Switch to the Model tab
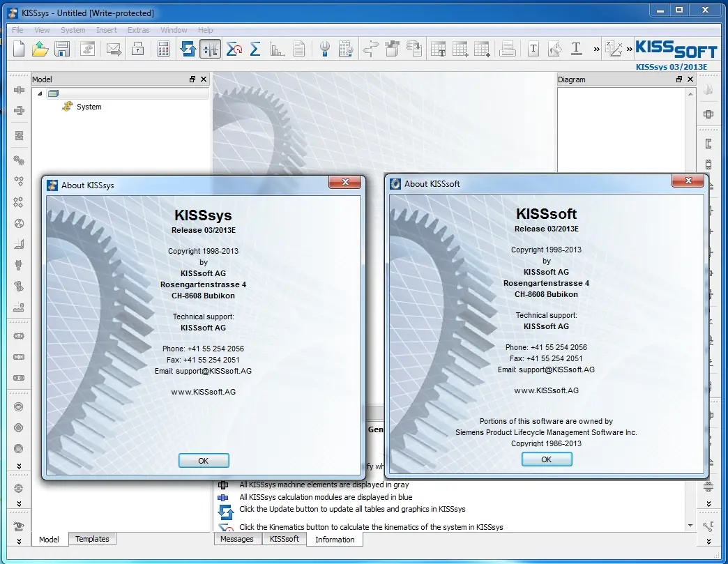The height and width of the screenshot is (564, 728). (x=49, y=540)
